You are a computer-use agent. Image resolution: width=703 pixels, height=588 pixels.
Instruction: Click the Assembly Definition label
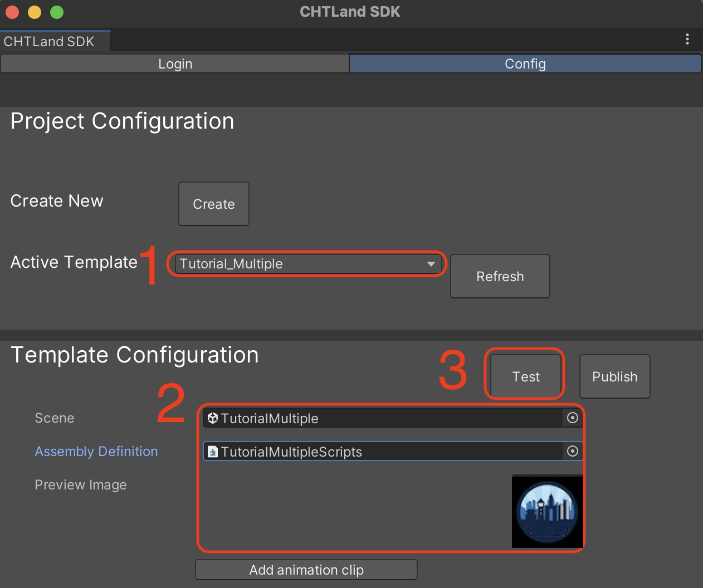click(96, 451)
